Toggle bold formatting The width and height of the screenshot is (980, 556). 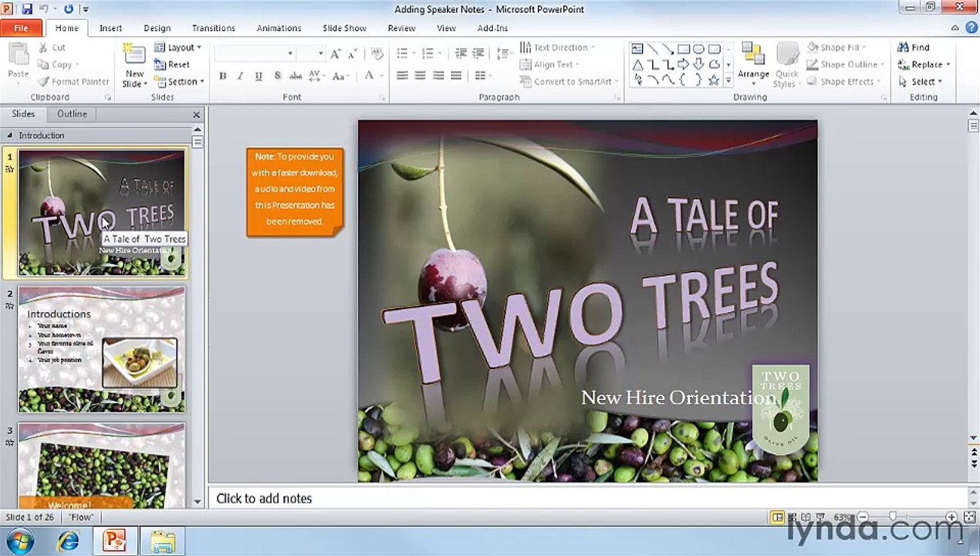[x=223, y=76]
